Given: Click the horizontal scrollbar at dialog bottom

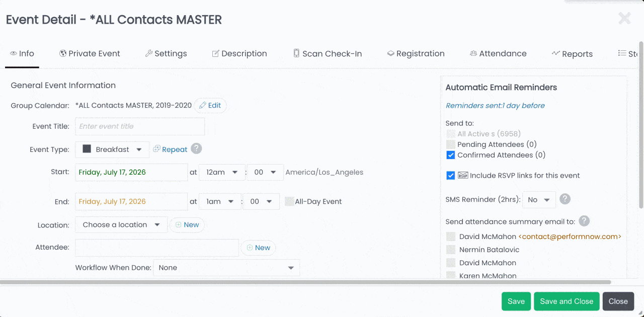Looking at the screenshot, I should (305, 282).
